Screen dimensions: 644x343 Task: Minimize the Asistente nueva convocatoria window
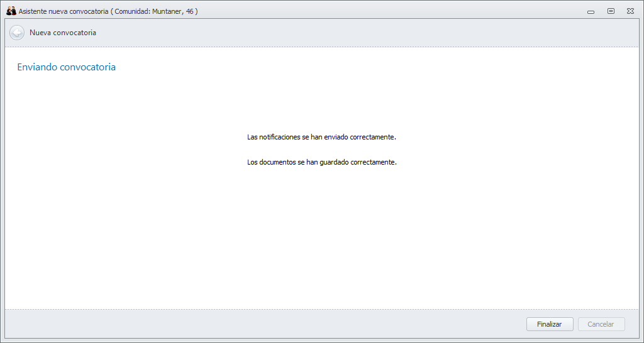click(x=591, y=12)
